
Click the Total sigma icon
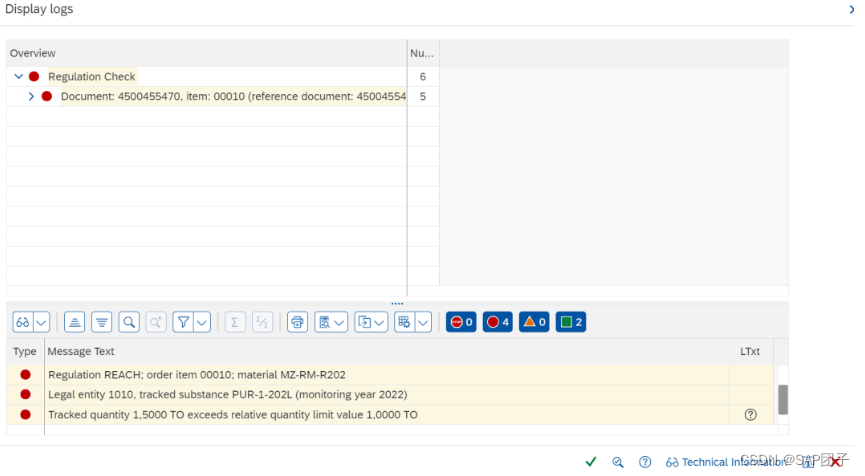tap(235, 322)
